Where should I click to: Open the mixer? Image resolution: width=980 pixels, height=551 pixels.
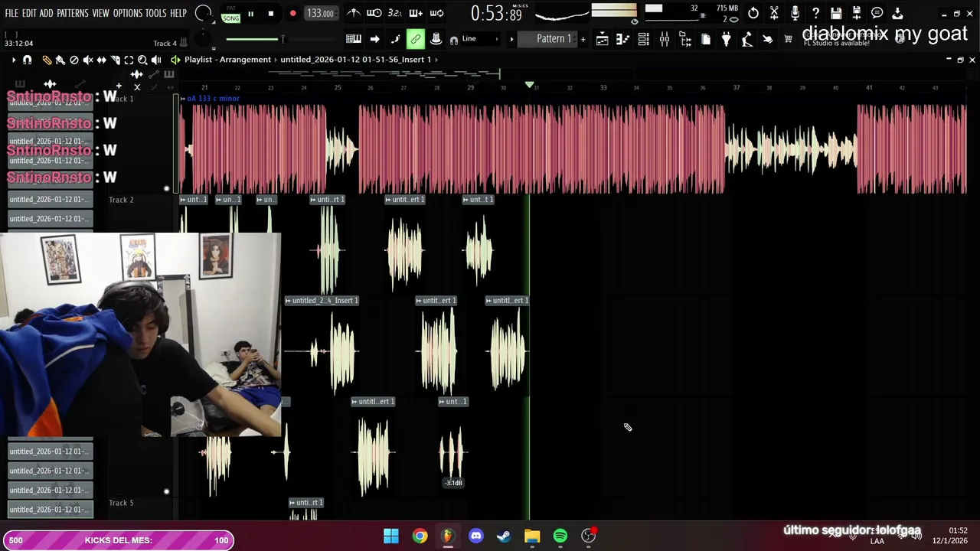pyautogui.click(x=665, y=39)
